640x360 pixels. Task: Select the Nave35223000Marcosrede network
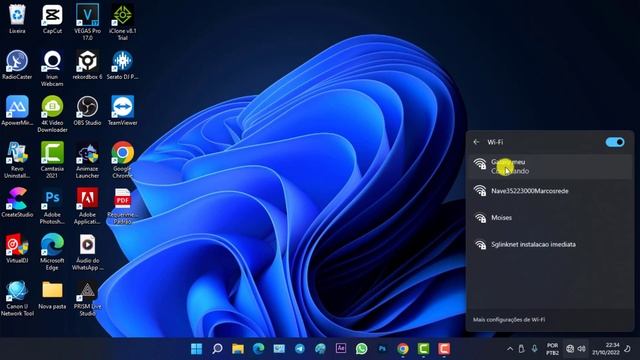coord(550,191)
